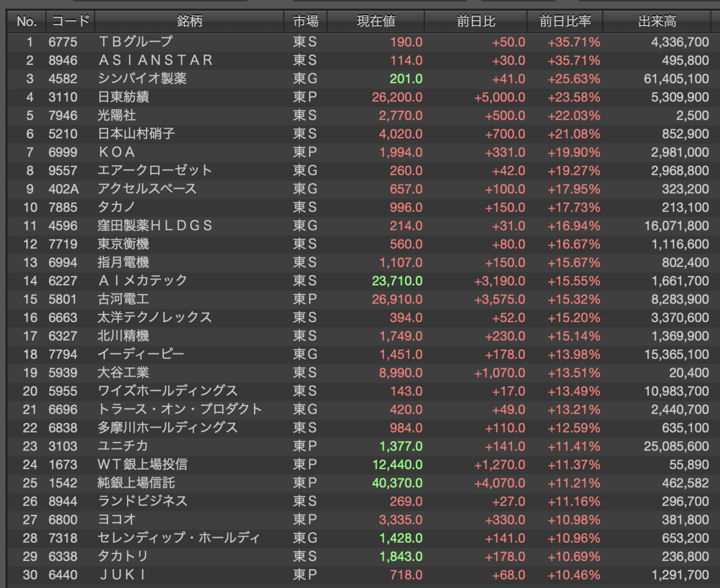Select ＡＩメカテック in the list

click(143, 281)
